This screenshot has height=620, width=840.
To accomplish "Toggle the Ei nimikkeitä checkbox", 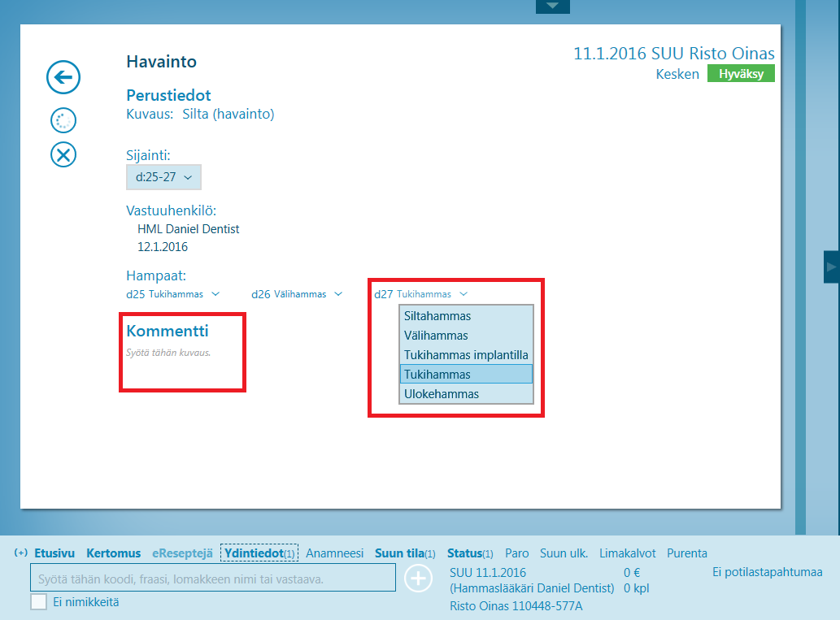I will pyautogui.click(x=38, y=602).
